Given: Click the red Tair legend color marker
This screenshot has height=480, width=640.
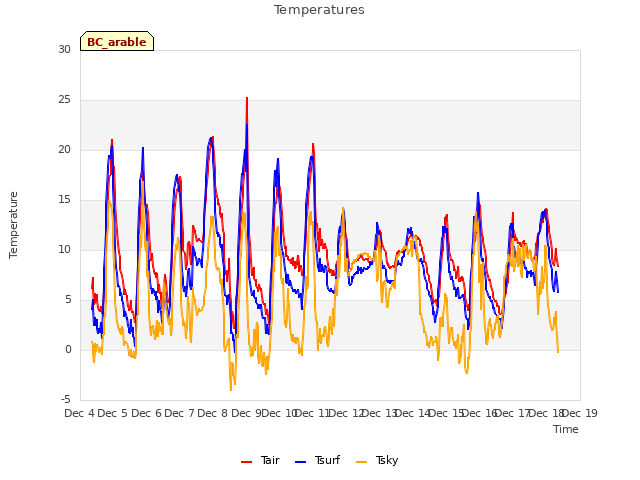Looking at the screenshot, I should pos(247,462).
